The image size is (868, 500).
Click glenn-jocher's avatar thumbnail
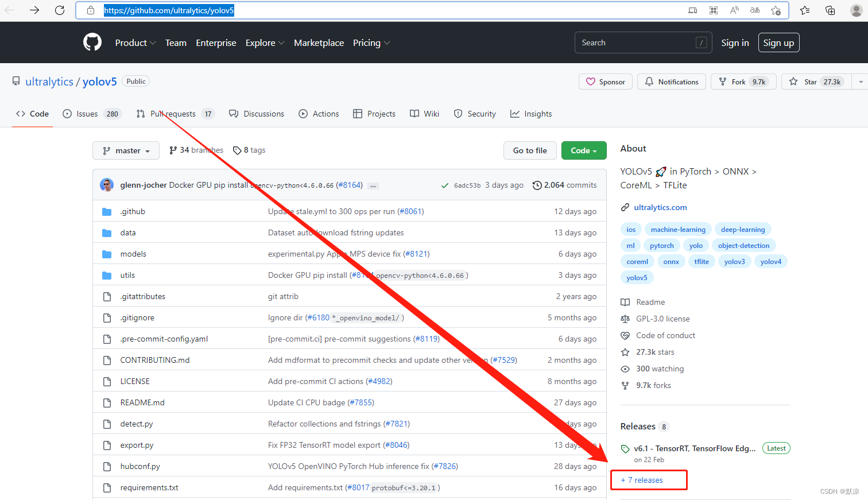107,185
